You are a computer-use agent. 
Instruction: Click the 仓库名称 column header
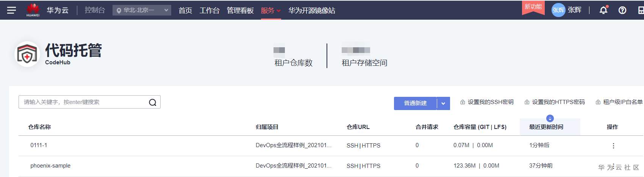39,127
